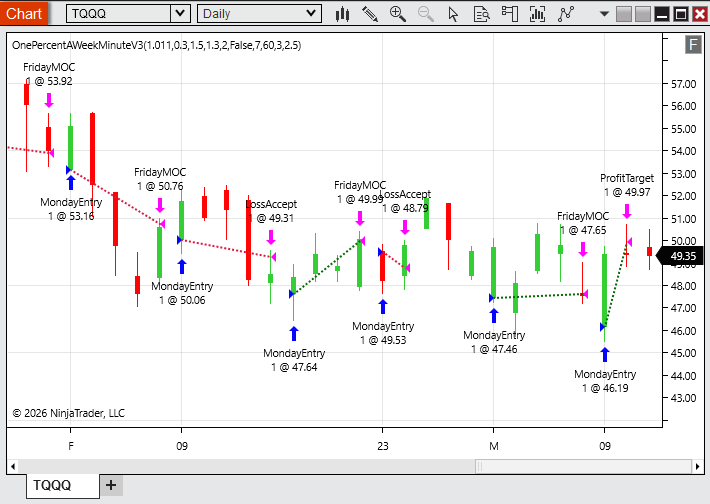Open the bar type candlestick icon
The image size is (710, 504).
(x=342, y=14)
